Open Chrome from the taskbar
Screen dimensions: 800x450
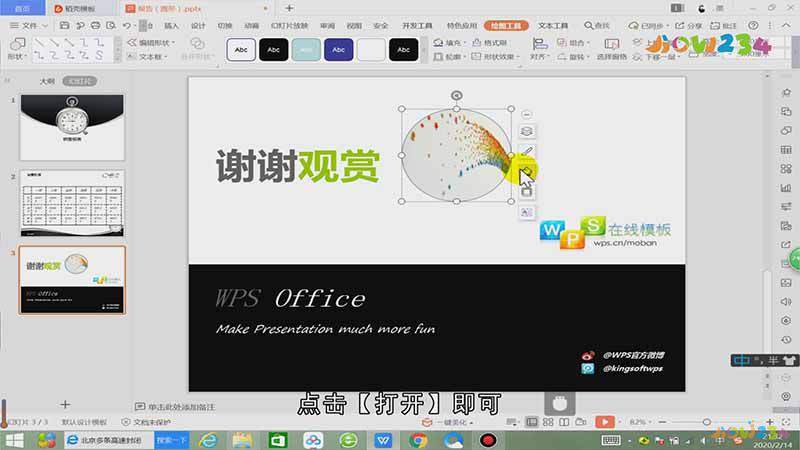coord(418,440)
